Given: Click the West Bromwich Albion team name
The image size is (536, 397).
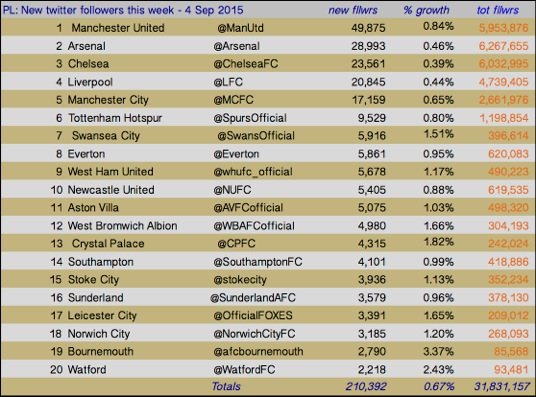Looking at the screenshot, I should click(122, 226).
